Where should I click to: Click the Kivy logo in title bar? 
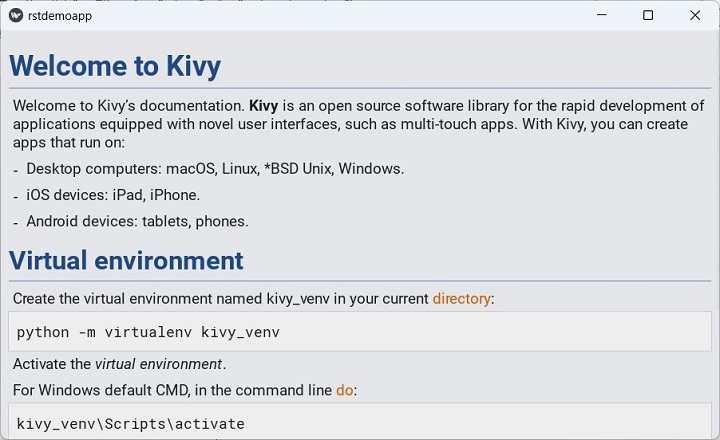click(15, 15)
